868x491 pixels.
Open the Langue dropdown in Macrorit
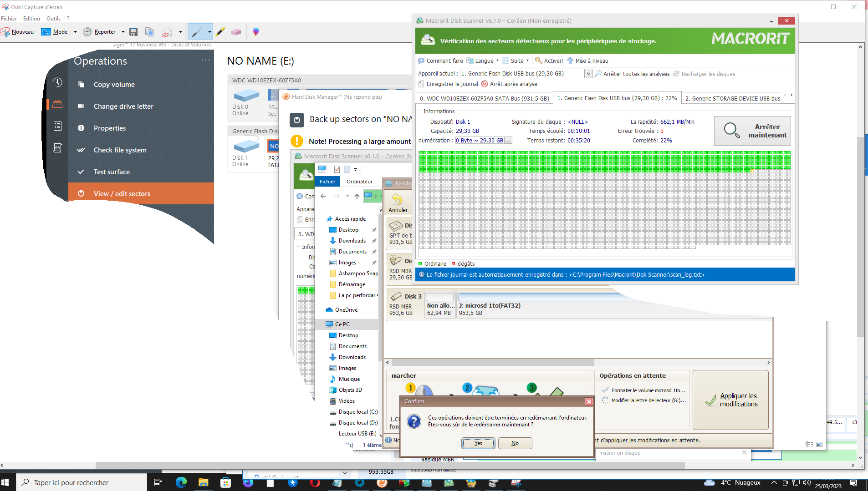[x=483, y=61]
